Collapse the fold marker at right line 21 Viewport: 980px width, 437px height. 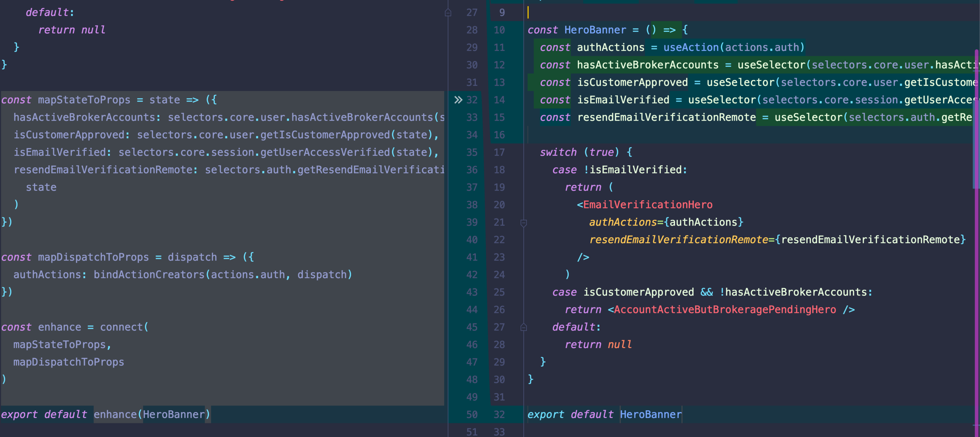click(523, 223)
